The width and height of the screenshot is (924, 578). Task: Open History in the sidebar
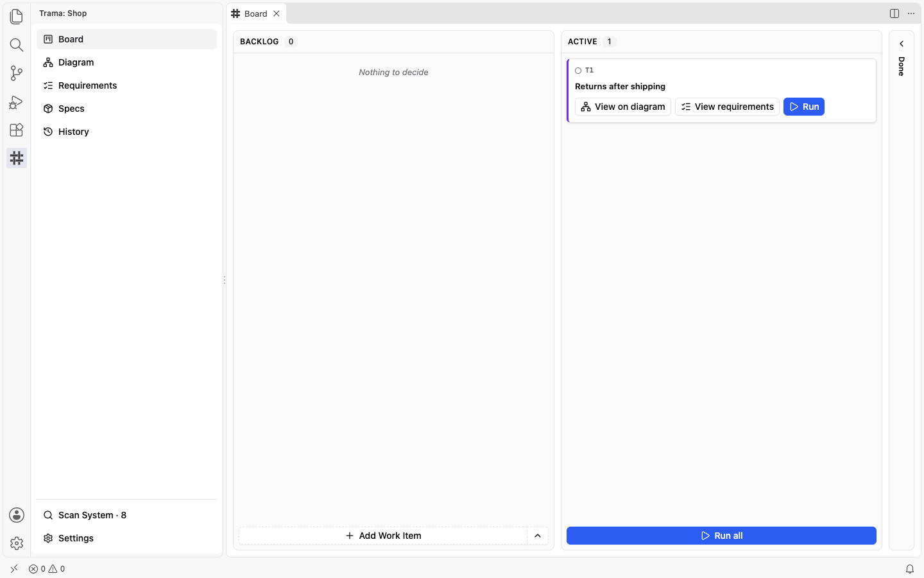click(x=127, y=132)
